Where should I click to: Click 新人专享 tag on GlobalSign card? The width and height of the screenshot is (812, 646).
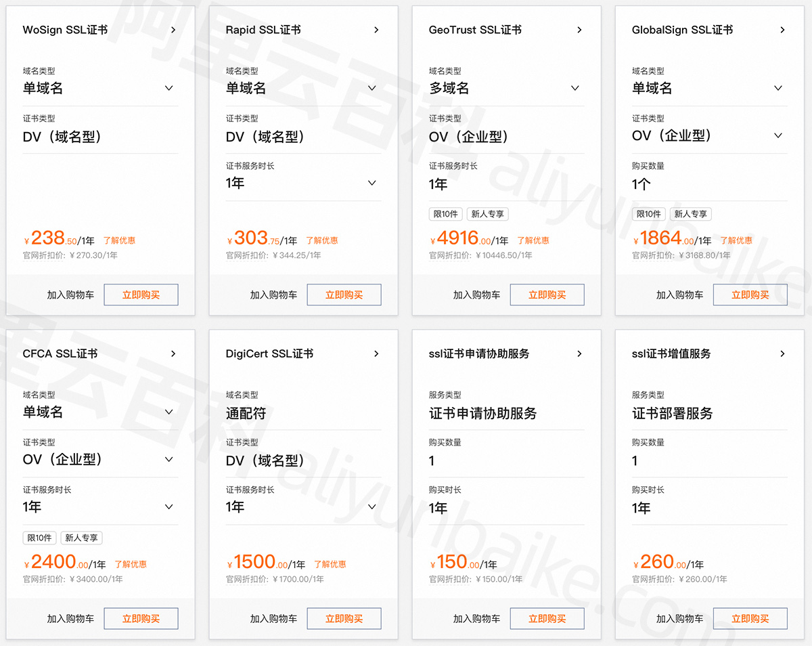(x=691, y=214)
